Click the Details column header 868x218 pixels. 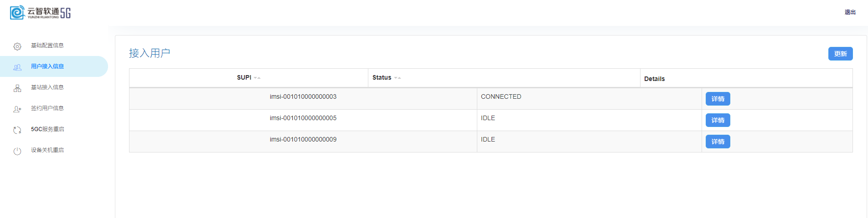click(x=654, y=79)
